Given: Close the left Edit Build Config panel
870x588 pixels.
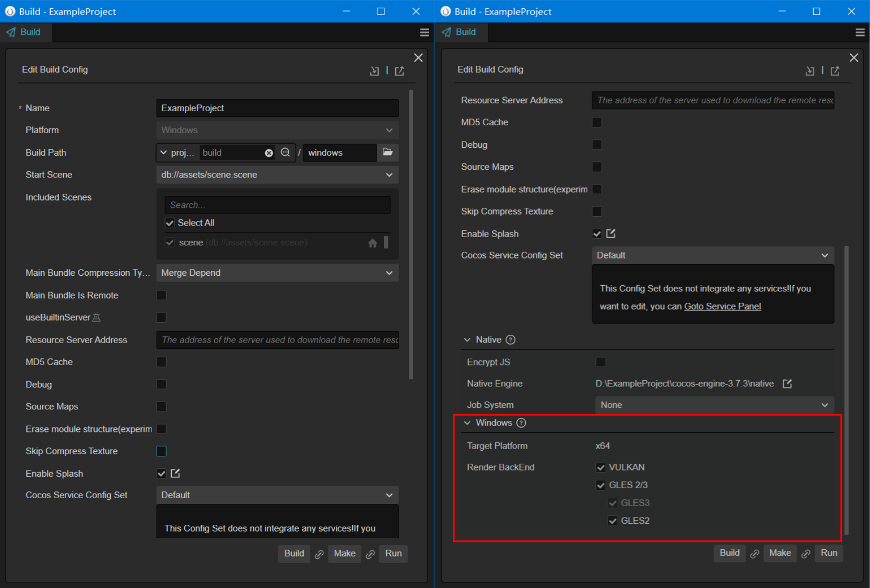Looking at the screenshot, I should point(418,58).
